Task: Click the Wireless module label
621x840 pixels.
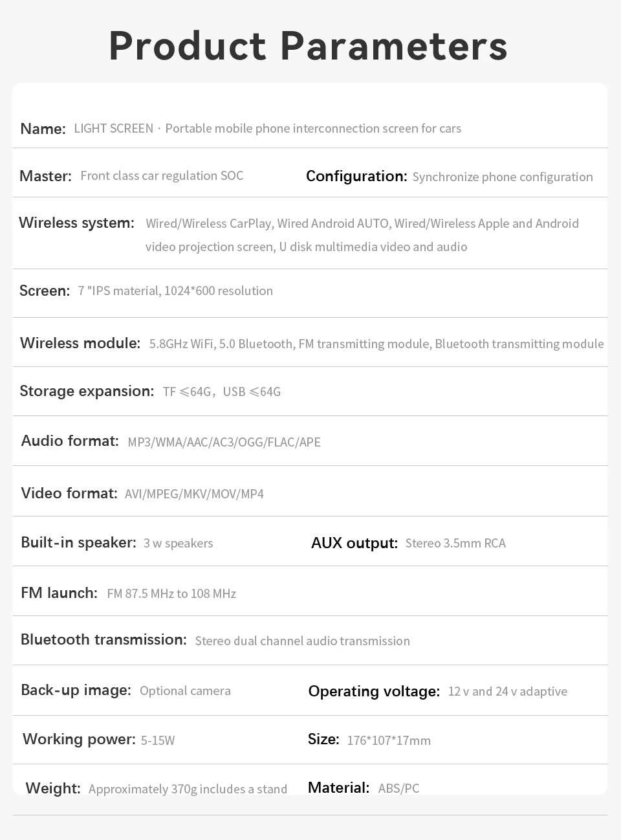Action: coord(80,343)
